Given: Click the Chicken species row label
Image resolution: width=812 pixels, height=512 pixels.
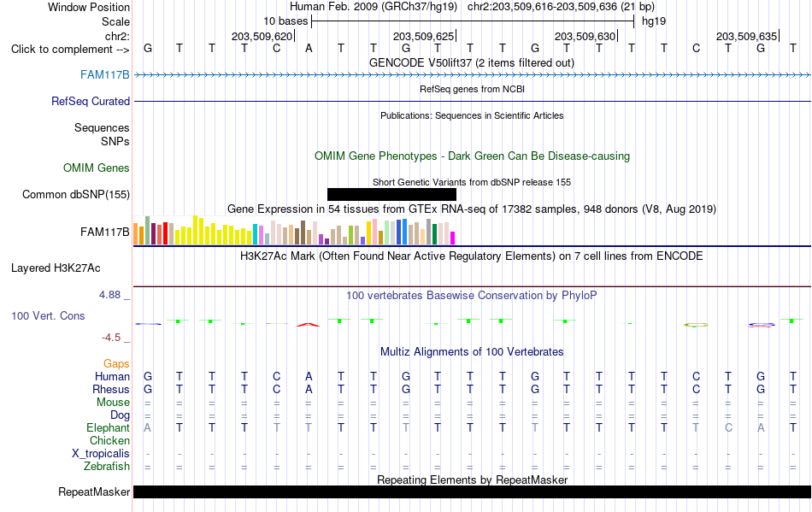Looking at the screenshot, I should coord(109,440).
